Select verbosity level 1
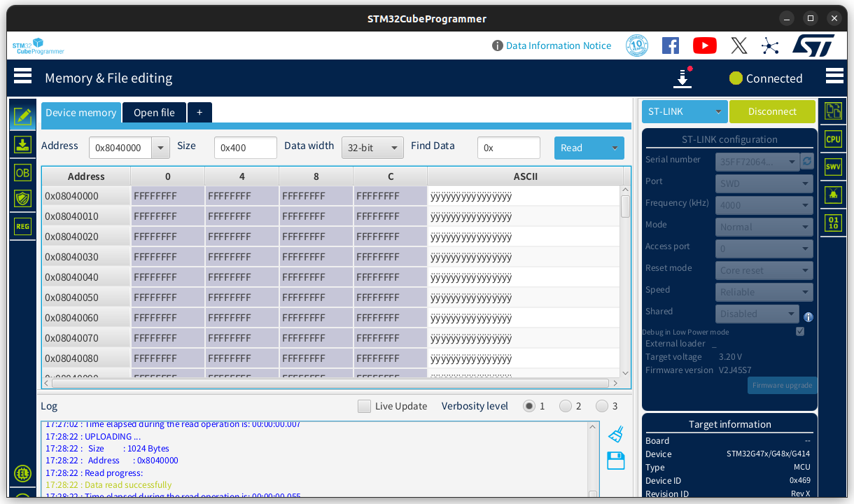This screenshot has height=504, width=854. coord(529,406)
